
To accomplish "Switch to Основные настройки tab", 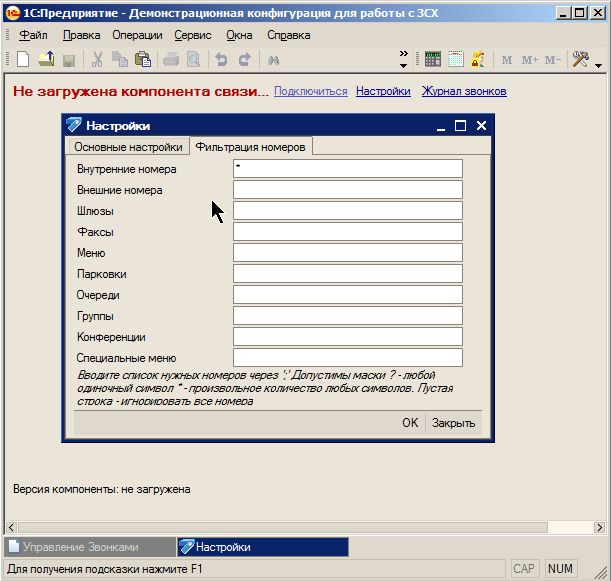I will (x=128, y=146).
